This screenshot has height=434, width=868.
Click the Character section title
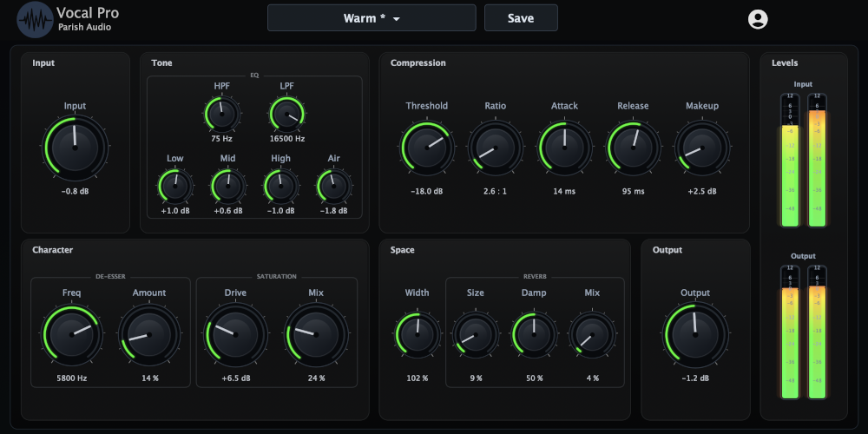coord(53,250)
